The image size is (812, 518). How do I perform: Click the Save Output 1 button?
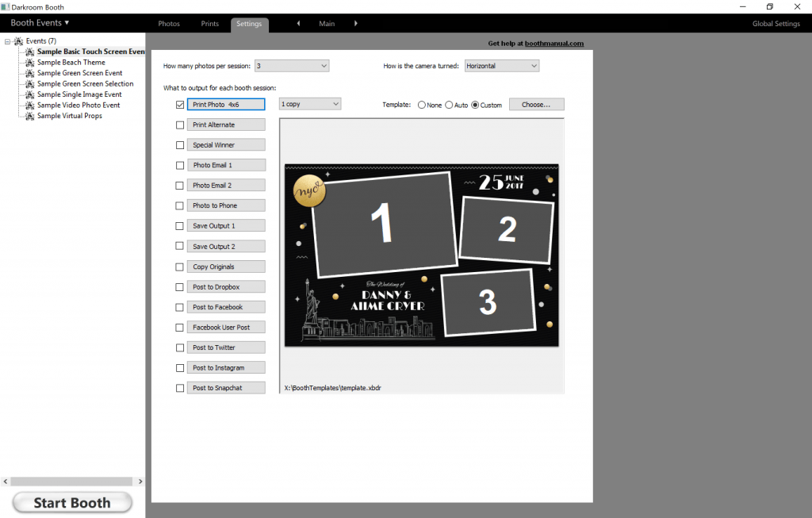(226, 225)
